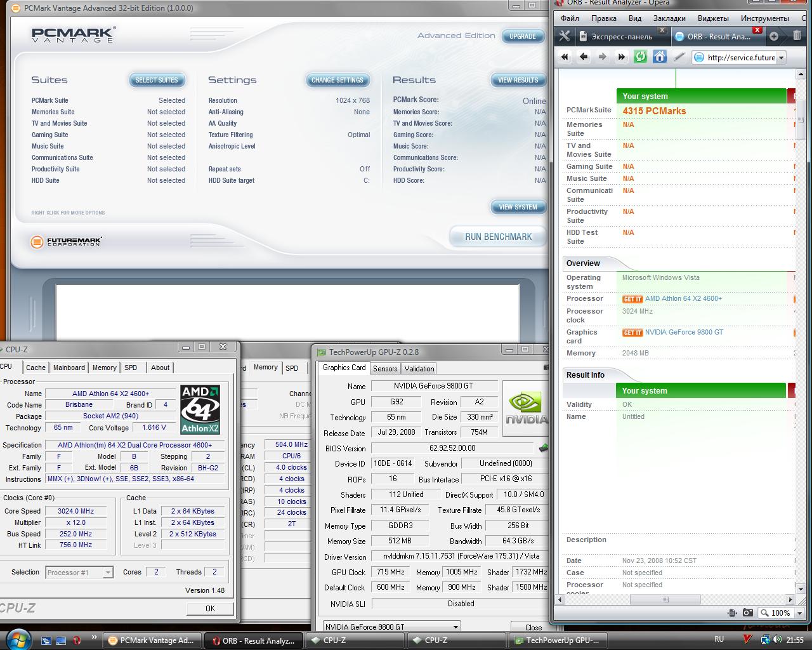Open Правка menu in Opera
The height and width of the screenshot is (650, 812).
tap(603, 18)
